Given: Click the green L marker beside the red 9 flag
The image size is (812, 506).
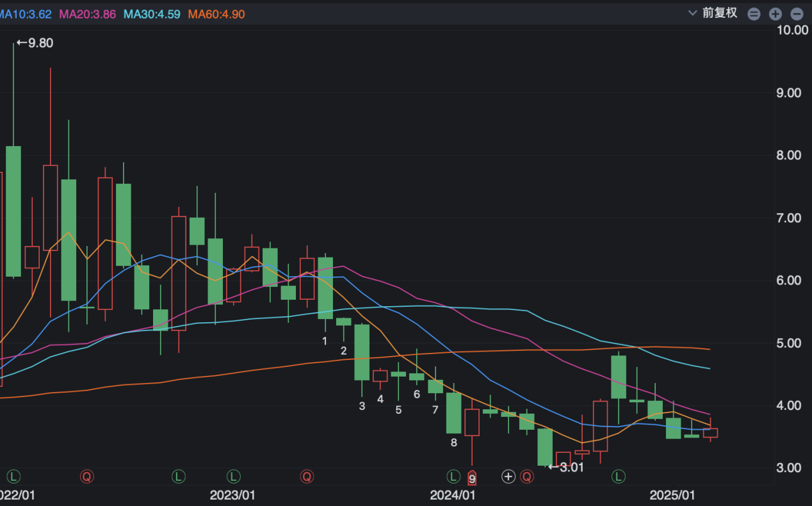Looking at the screenshot, I should coord(453,476).
